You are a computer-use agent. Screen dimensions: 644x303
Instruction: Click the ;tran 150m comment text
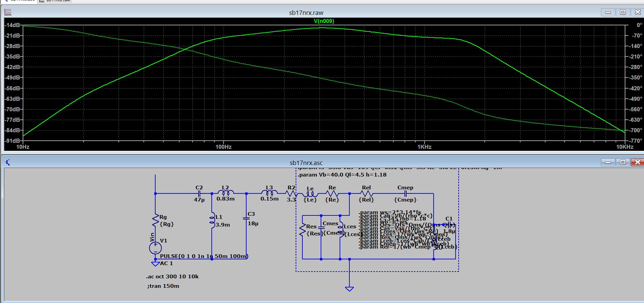pos(163,286)
